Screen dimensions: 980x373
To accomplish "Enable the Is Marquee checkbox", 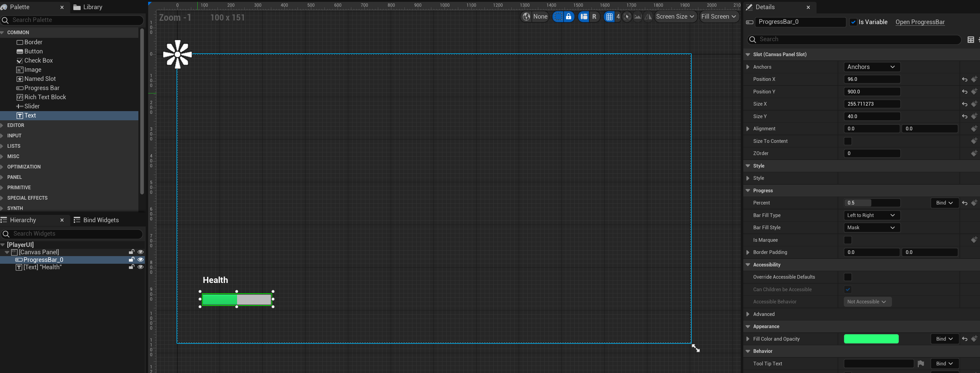I will [x=848, y=240].
